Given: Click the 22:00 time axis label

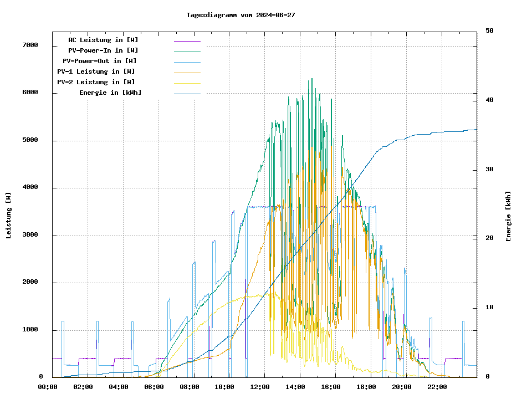Looking at the screenshot, I should pyautogui.click(x=437, y=387).
